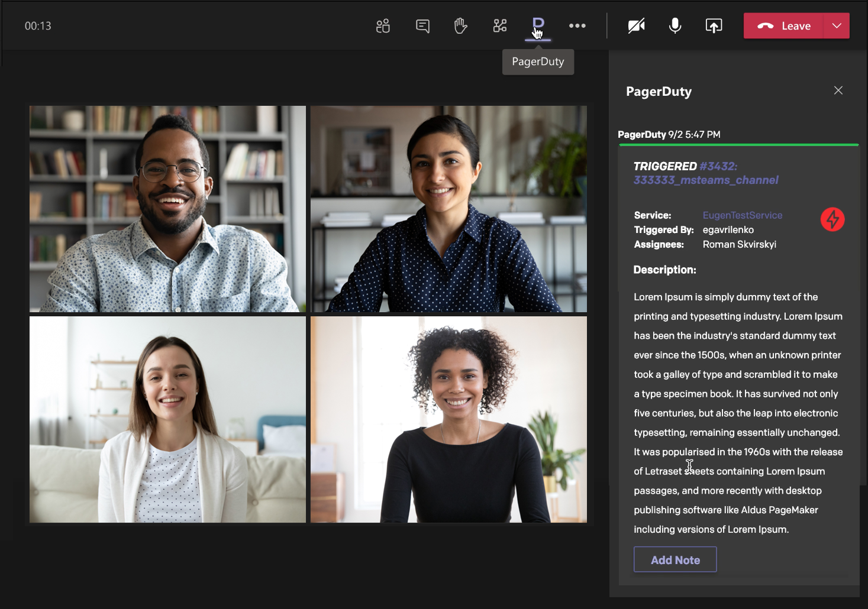Turn on the camera
The width and height of the screenshot is (868, 609).
pos(636,26)
